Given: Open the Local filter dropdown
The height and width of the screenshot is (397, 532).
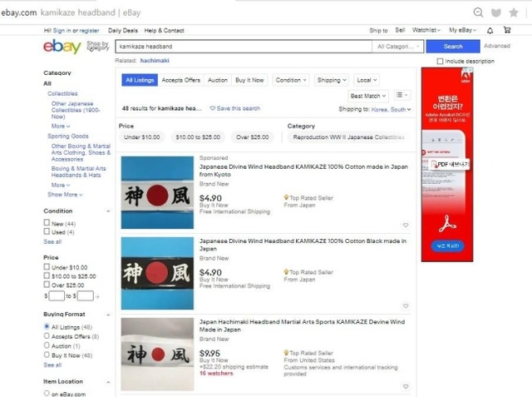Looking at the screenshot, I should point(367,80).
